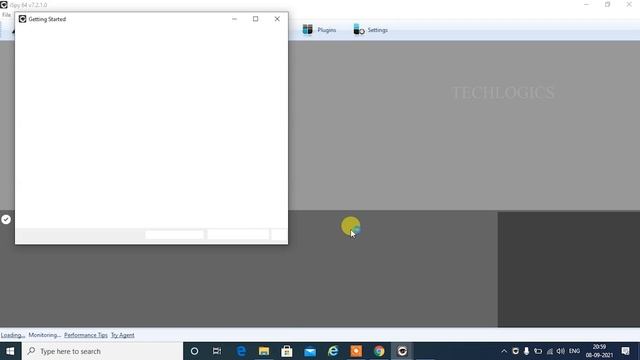Open the taskbar clock and date

[599, 351]
